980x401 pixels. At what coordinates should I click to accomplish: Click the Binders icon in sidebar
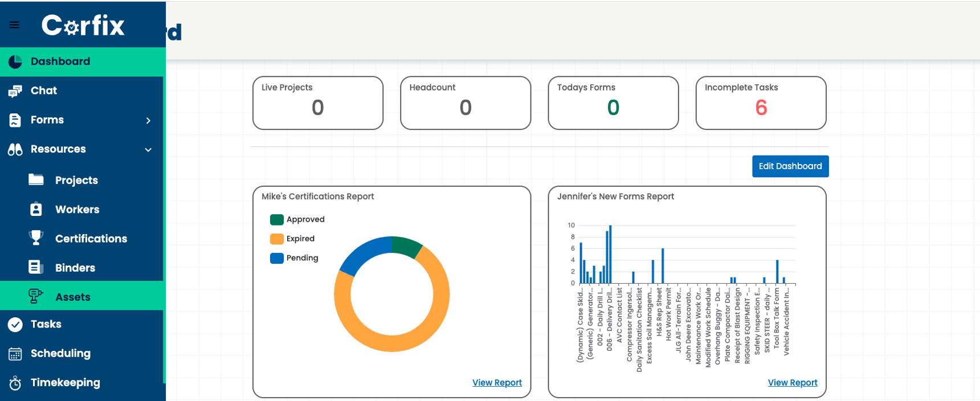click(36, 267)
